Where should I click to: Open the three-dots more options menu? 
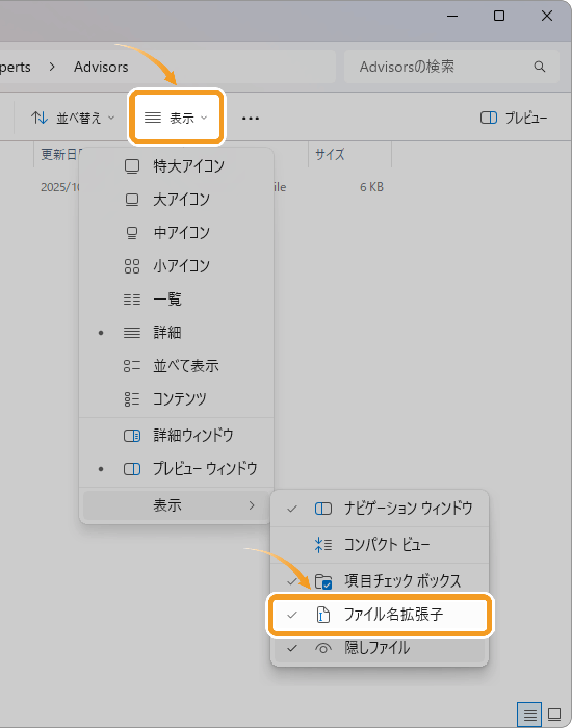click(x=250, y=119)
